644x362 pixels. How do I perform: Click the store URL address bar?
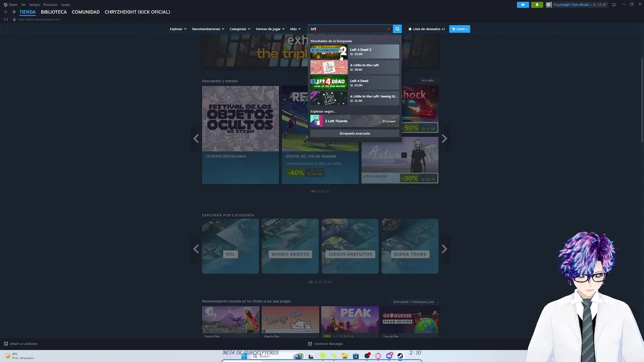pyautogui.click(x=39, y=19)
